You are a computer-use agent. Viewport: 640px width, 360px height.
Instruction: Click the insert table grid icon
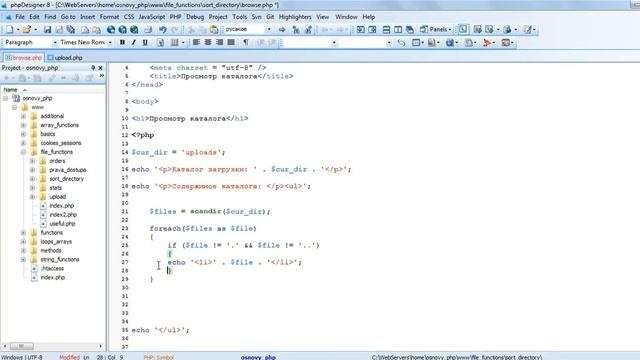tap(174, 42)
